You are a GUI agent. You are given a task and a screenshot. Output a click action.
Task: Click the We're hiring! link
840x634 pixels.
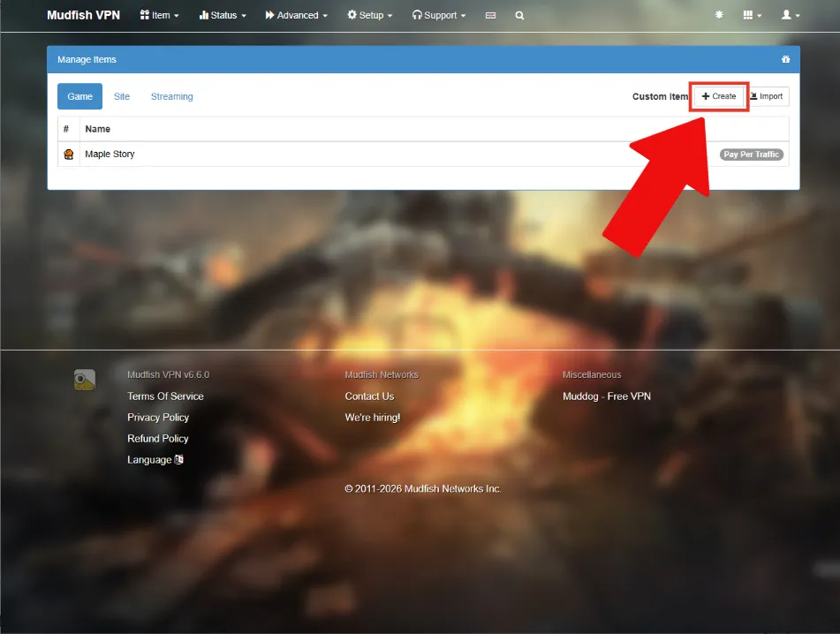point(373,418)
